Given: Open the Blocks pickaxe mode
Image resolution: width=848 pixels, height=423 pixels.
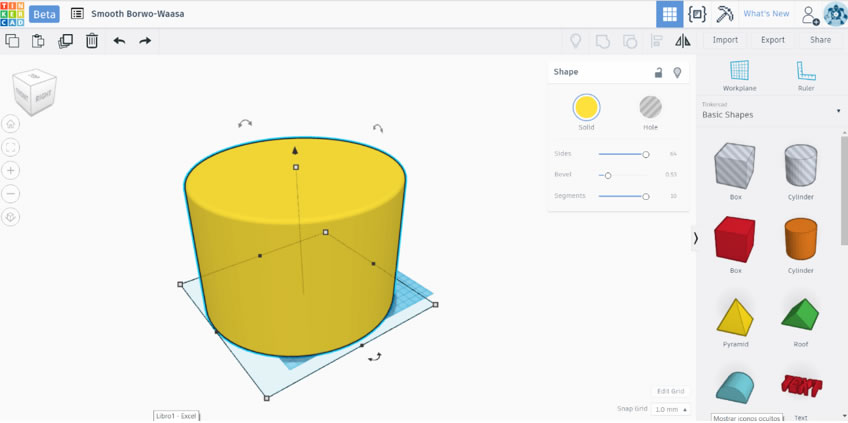Looking at the screenshot, I should (x=724, y=14).
